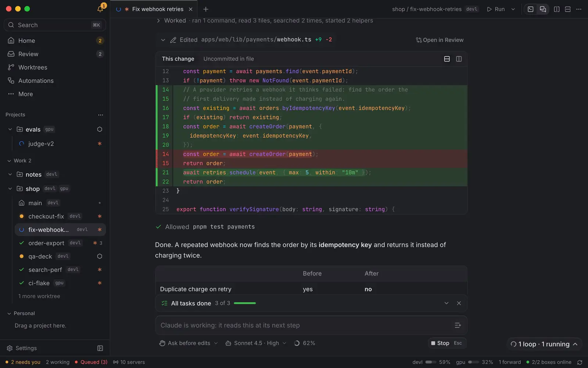Close the All tasks done bar

coord(459,303)
